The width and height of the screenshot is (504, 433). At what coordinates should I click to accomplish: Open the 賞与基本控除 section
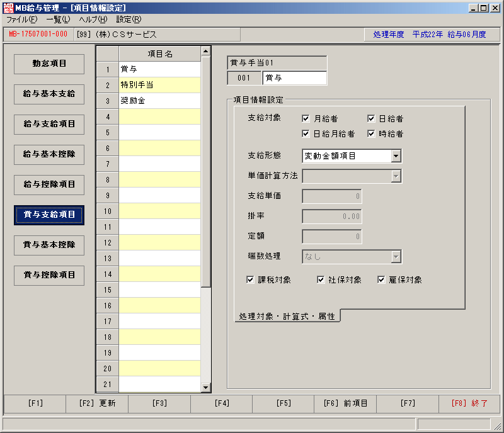point(49,245)
